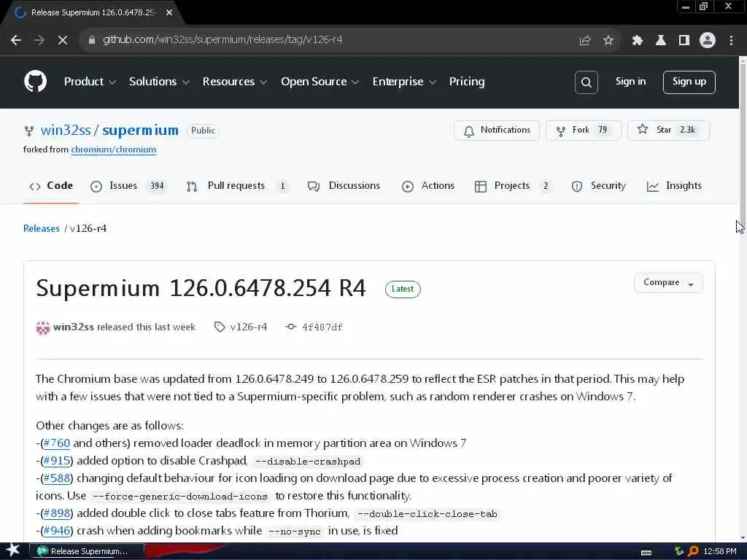This screenshot has width=747, height=560.
Task: Click the Notifications button
Action: click(x=496, y=130)
